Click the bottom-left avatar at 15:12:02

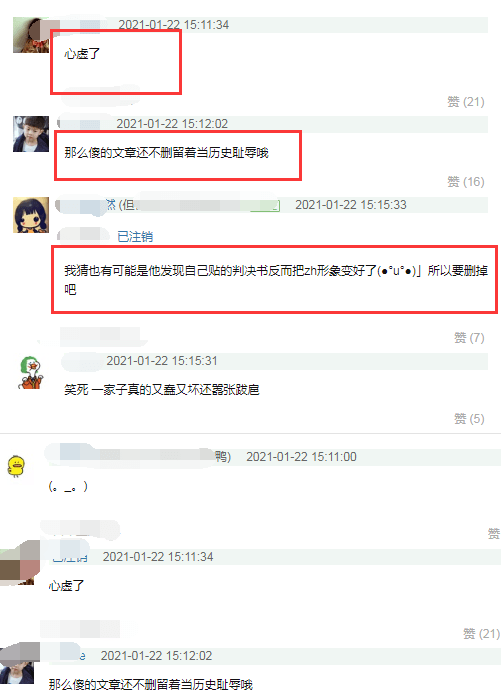pyautogui.click(x=19, y=664)
